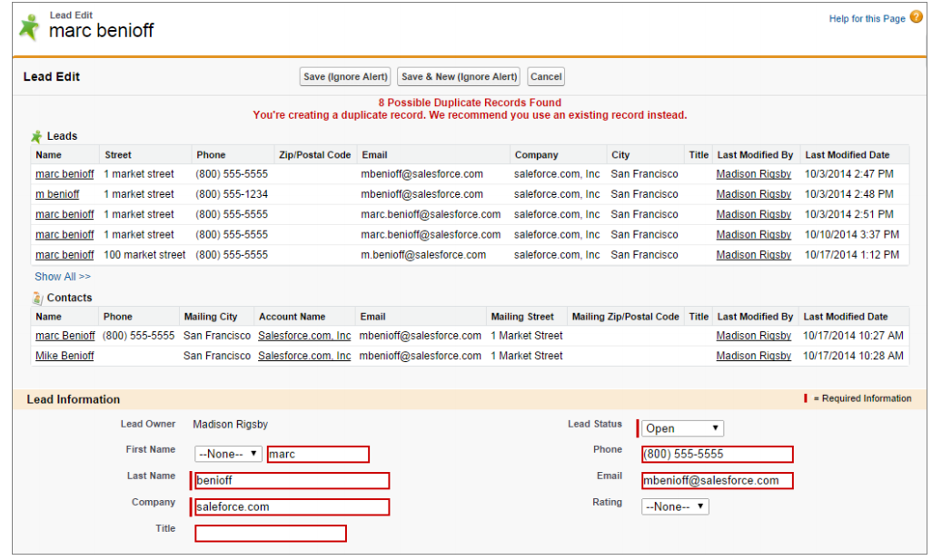Open the m benioff lead record
942x560 pixels.
click(x=57, y=194)
